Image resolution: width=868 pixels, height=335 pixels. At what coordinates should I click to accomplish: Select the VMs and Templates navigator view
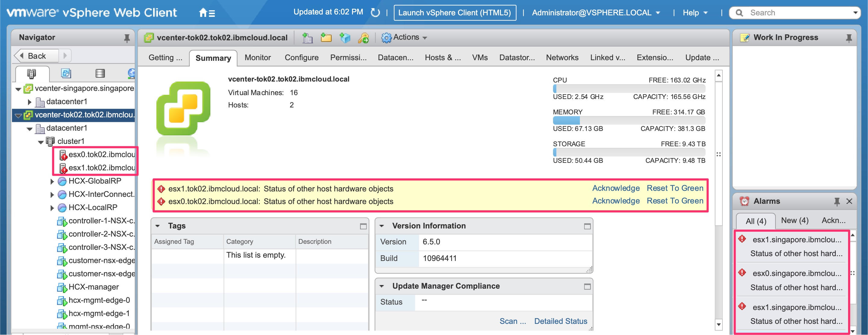(66, 73)
